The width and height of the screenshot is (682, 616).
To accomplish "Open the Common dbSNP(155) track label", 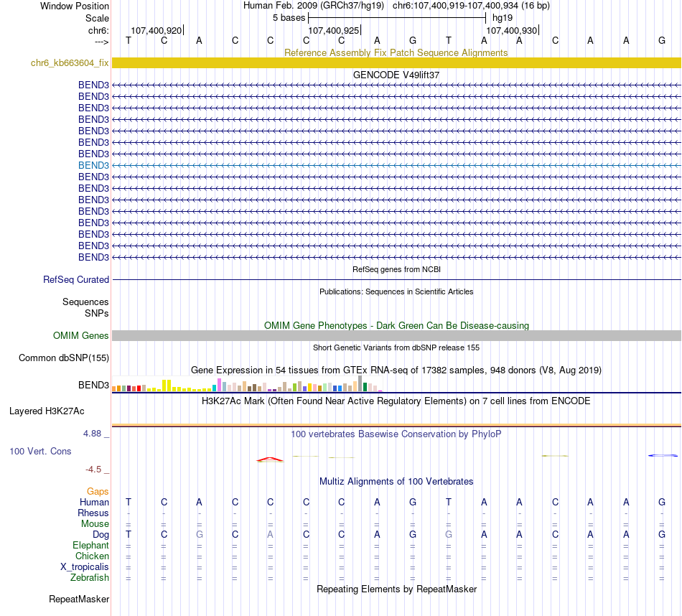I will click(63, 358).
